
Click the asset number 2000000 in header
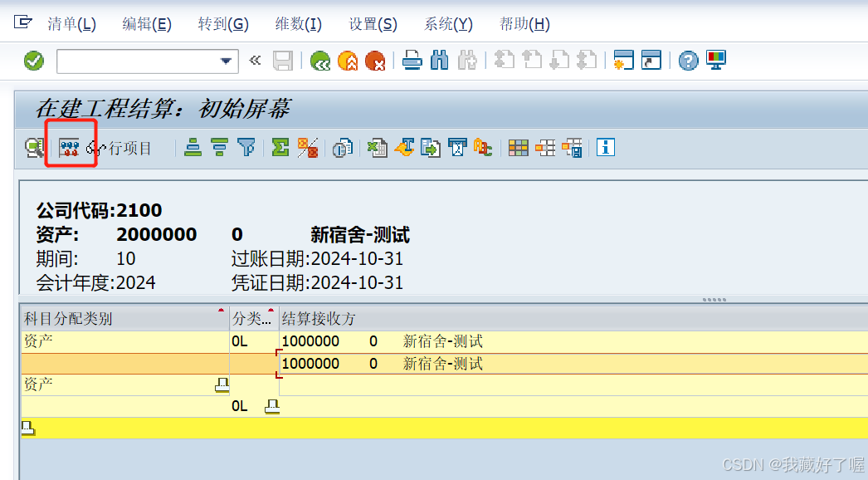157,234
